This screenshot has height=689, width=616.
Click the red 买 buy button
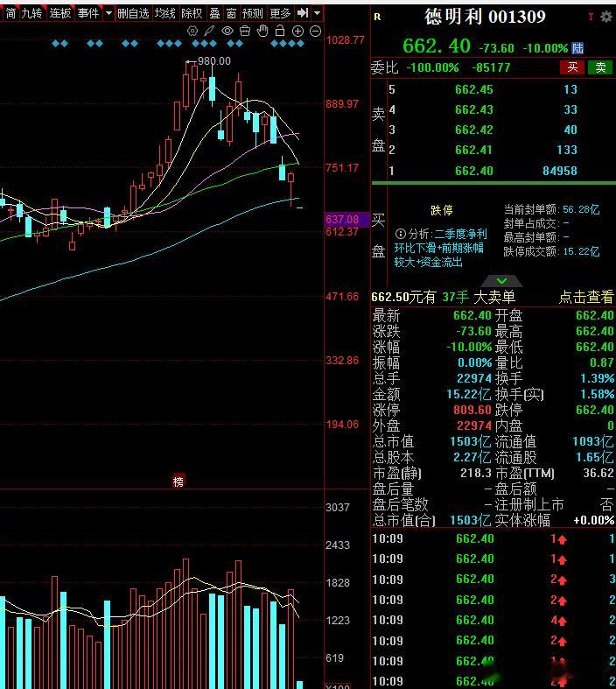[572, 67]
